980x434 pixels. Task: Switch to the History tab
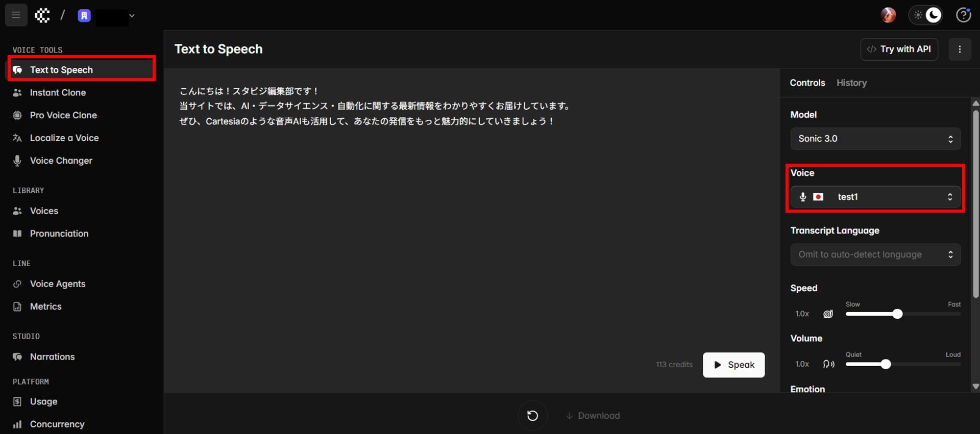[851, 83]
